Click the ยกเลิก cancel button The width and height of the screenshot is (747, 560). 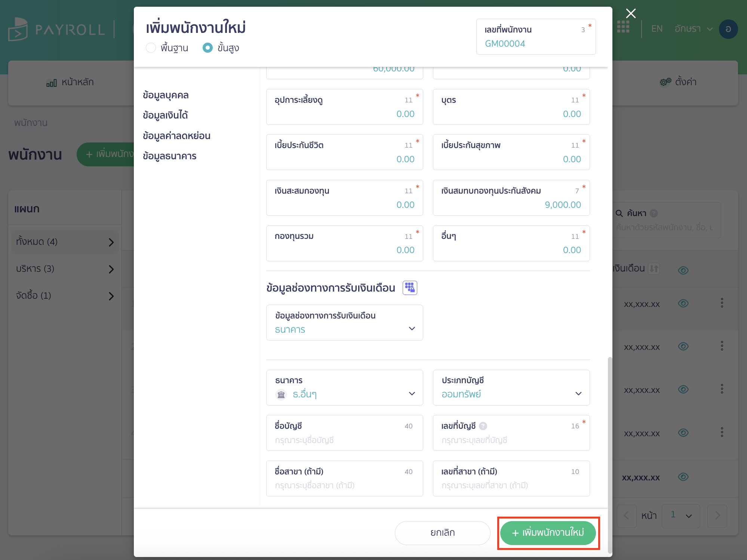tap(442, 532)
